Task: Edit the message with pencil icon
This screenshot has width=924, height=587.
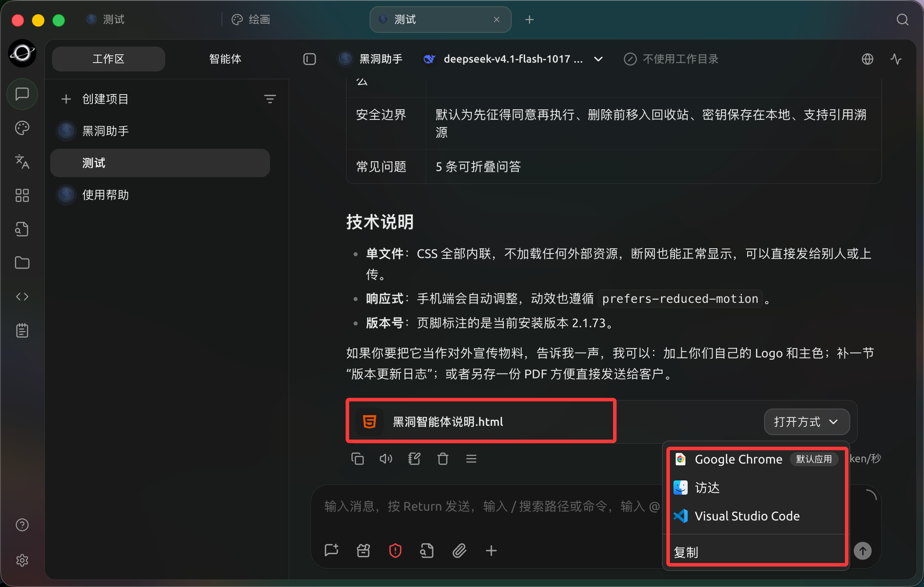Action: pos(414,459)
